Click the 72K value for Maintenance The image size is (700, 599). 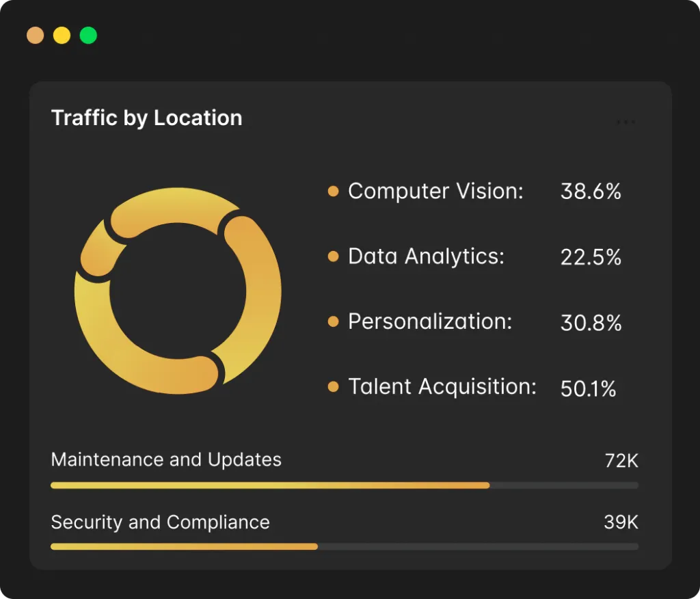[x=621, y=460]
